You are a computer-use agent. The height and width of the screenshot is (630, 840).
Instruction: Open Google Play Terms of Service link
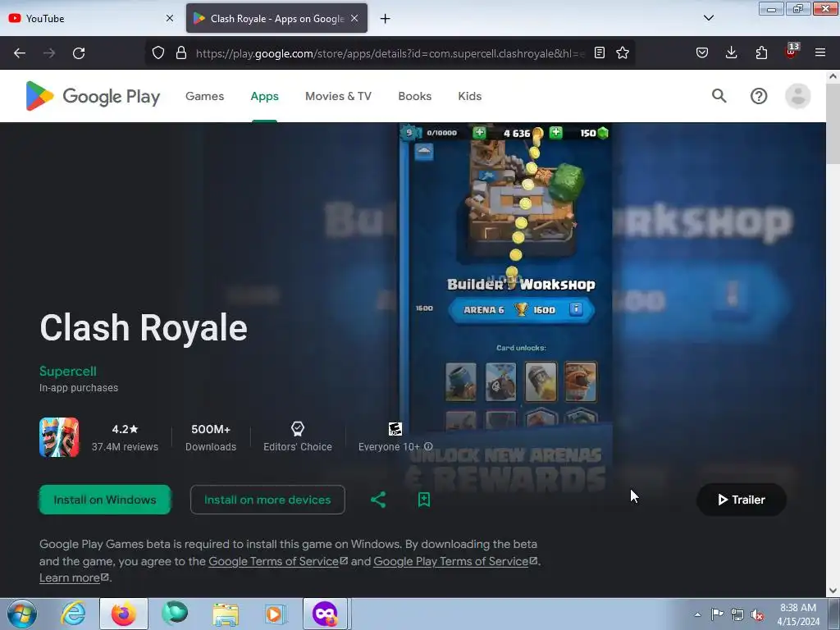[x=455, y=561]
